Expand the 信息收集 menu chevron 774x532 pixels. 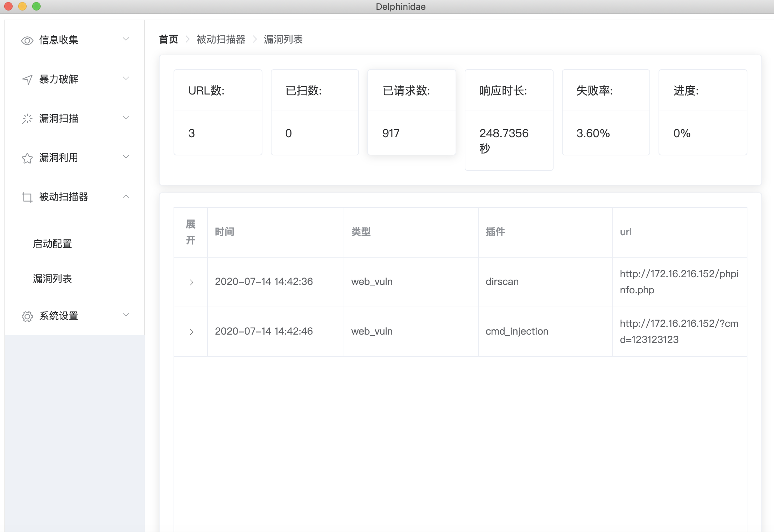pos(126,39)
